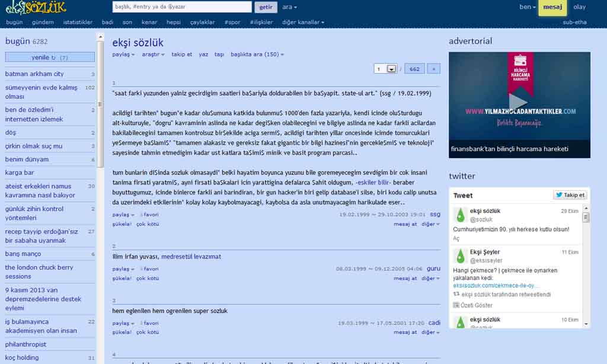607x364 pixels.
Task: Open topic batman arkham city
Action: coord(34,74)
